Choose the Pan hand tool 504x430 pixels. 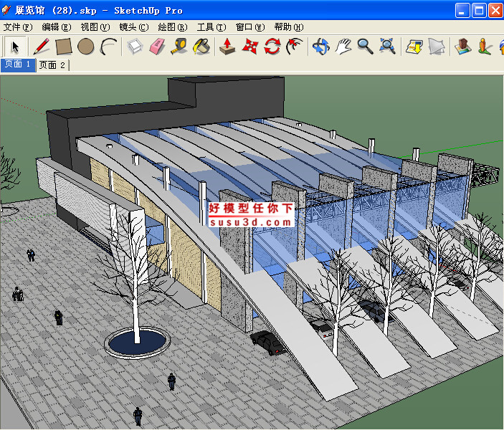[343, 47]
